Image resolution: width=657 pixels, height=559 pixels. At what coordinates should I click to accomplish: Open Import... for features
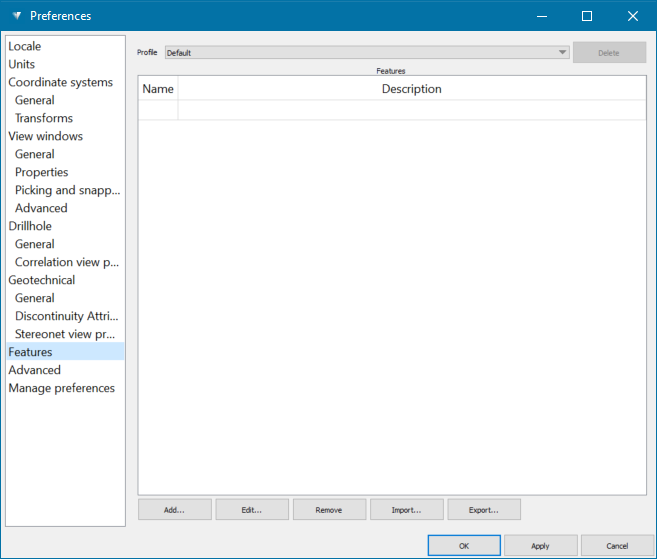(x=406, y=510)
